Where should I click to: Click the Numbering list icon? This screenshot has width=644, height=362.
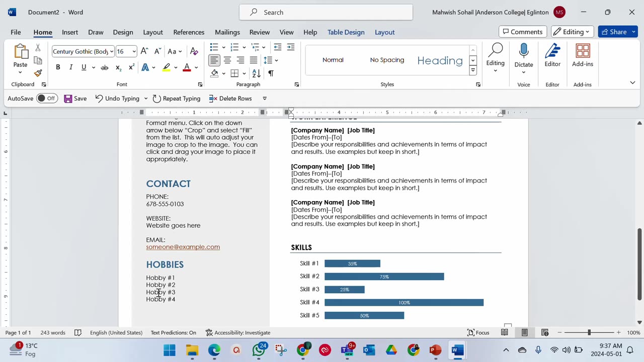click(234, 47)
